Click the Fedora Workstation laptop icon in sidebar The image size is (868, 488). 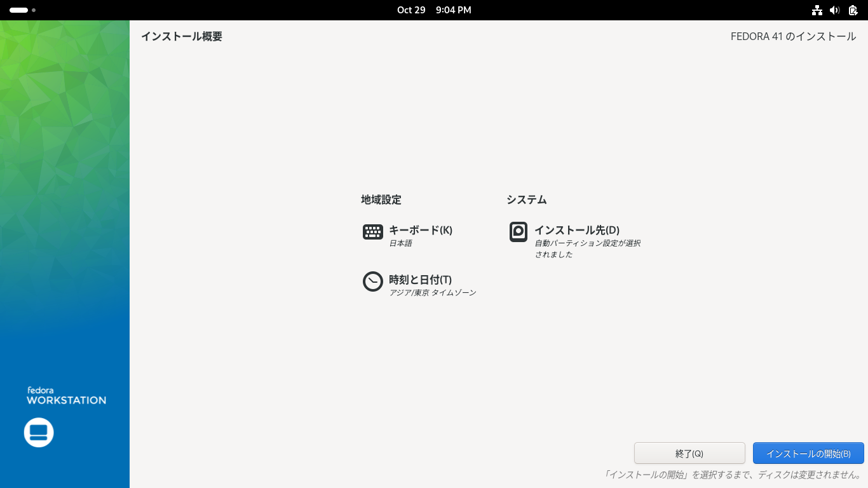39,433
